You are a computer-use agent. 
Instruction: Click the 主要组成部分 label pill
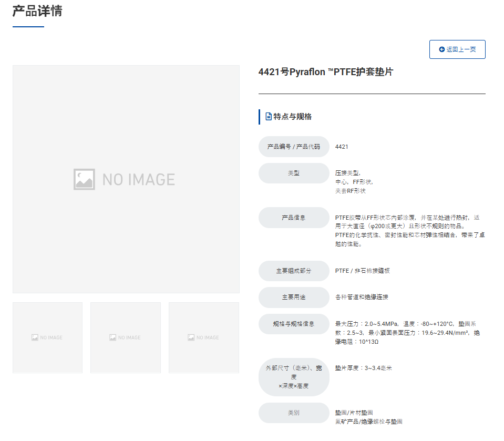(x=294, y=271)
